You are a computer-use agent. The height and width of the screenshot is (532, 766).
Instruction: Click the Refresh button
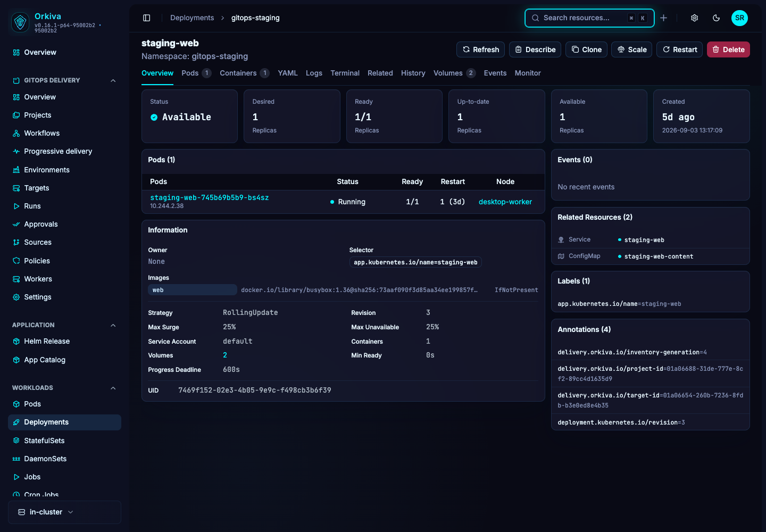tap(480, 49)
